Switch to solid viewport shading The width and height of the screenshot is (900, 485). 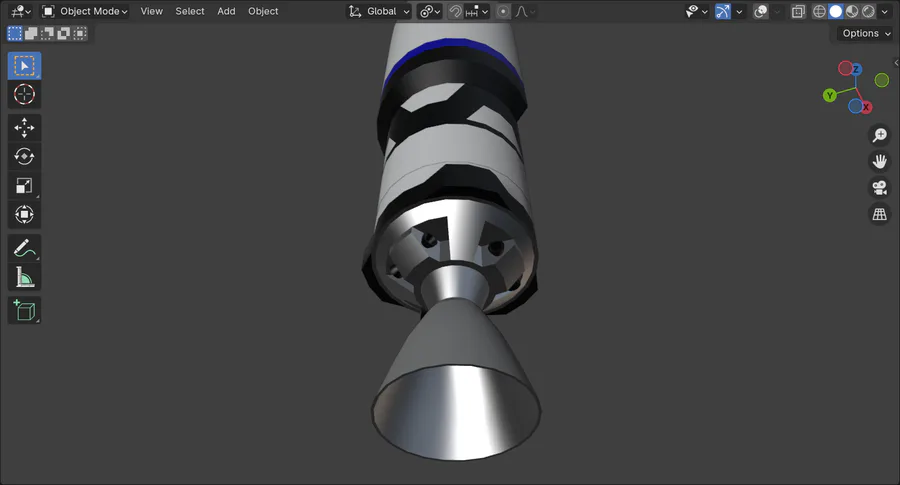[x=836, y=11]
